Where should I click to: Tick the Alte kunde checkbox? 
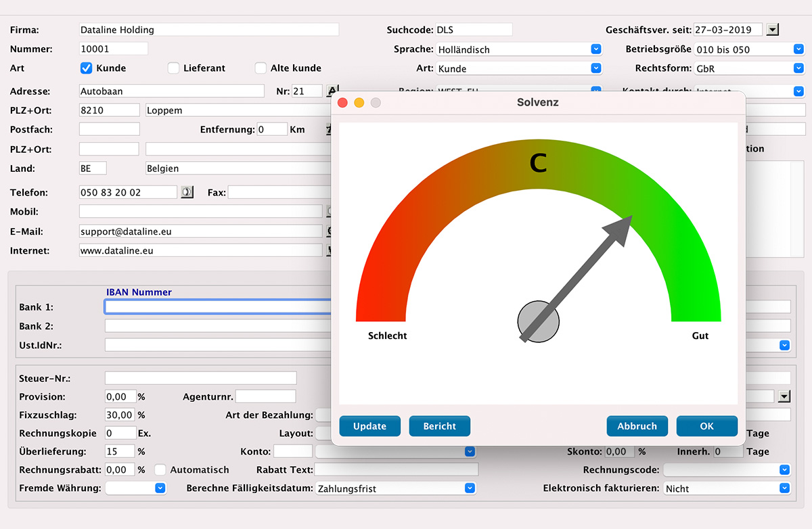(261, 68)
